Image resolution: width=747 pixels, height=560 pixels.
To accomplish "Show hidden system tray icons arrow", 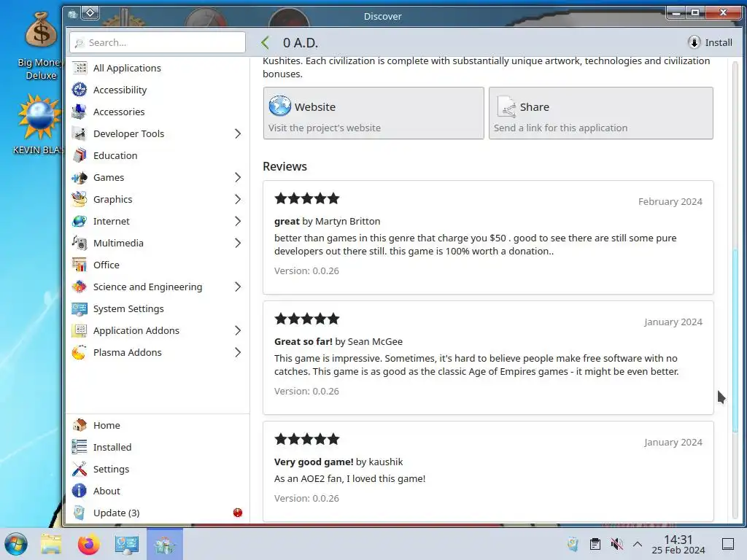I will (x=638, y=544).
